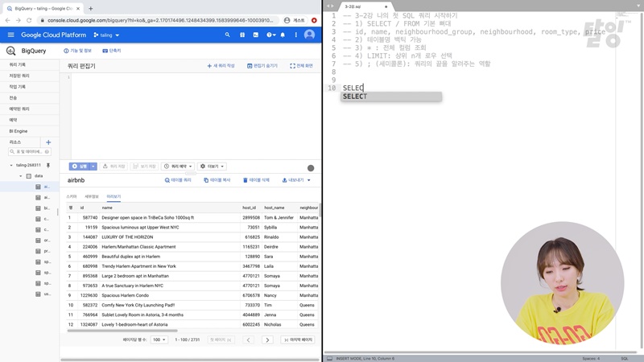Pin the taling-268311 project
Viewport: 644px width, 362px height.
click(x=48, y=165)
